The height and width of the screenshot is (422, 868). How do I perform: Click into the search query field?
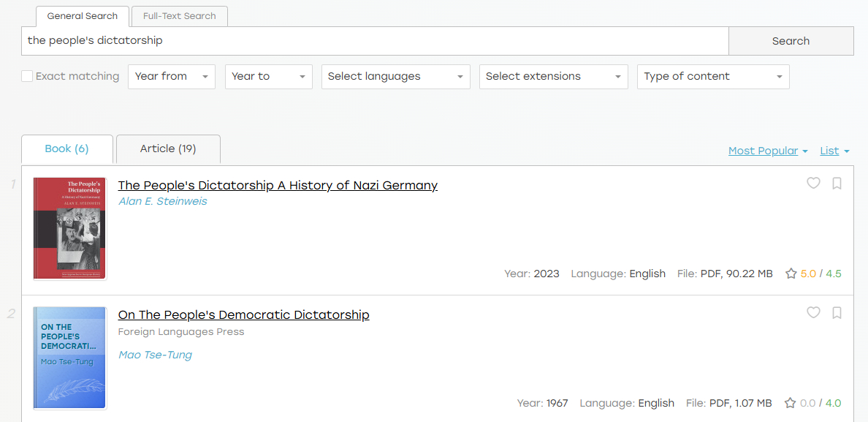375,41
